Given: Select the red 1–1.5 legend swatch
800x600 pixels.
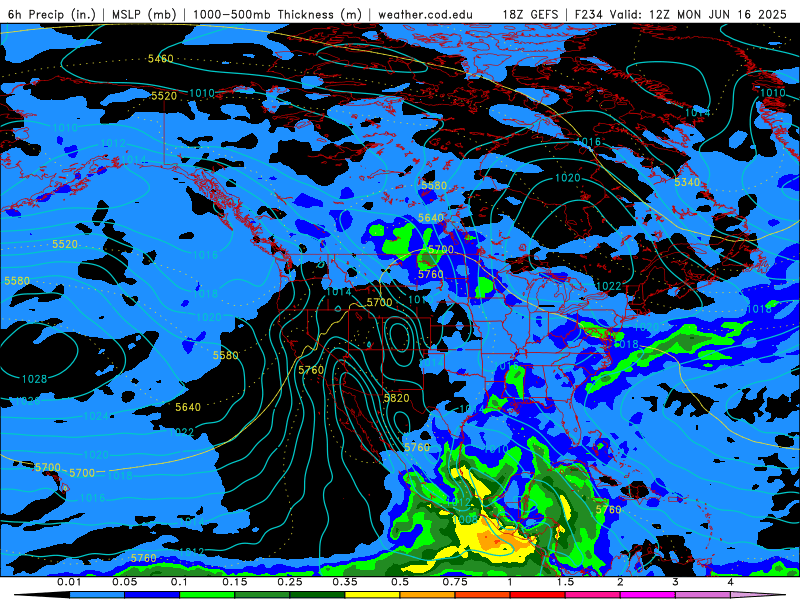Looking at the screenshot, I should pos(538,595).
